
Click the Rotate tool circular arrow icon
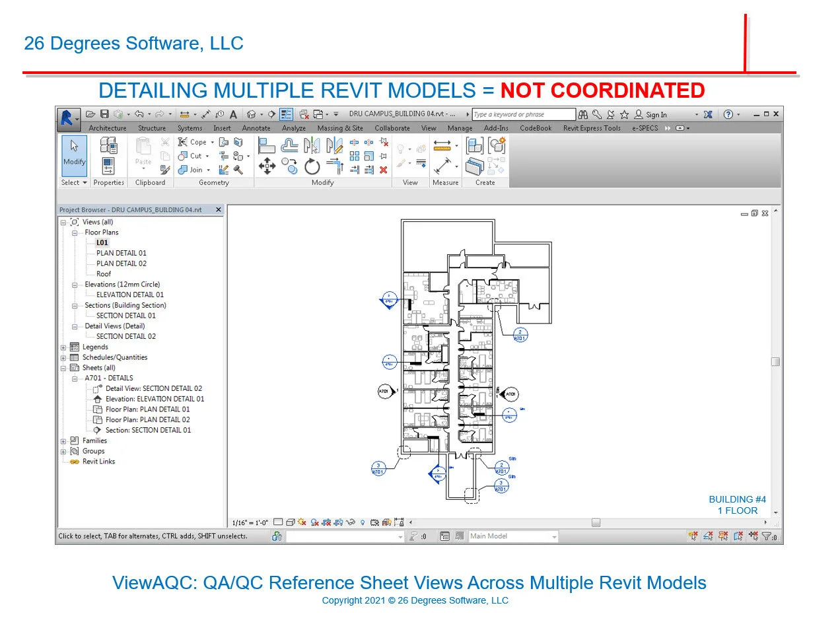[312, 166]
